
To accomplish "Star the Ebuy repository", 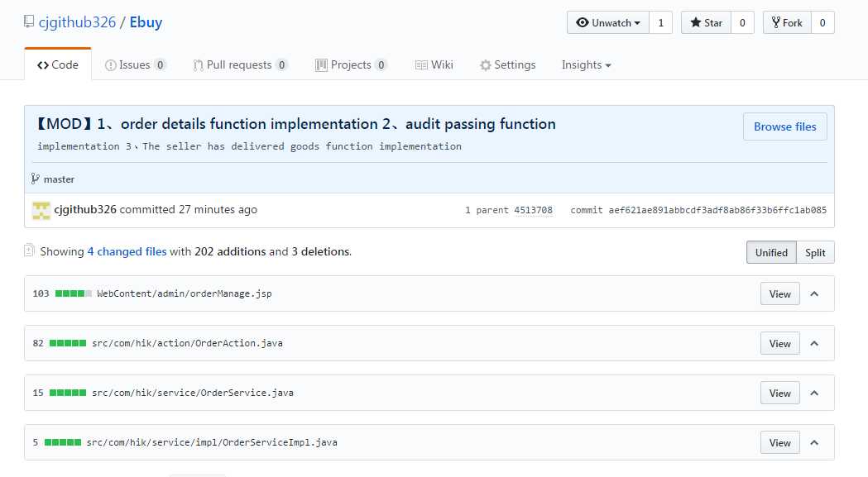I will [706, 23].
